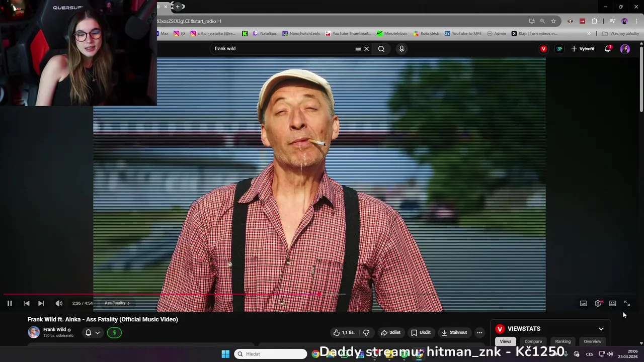Image resolution: width=644 pixels, height=362 pixels.
Task: Dislike the video
Action: 366,332
